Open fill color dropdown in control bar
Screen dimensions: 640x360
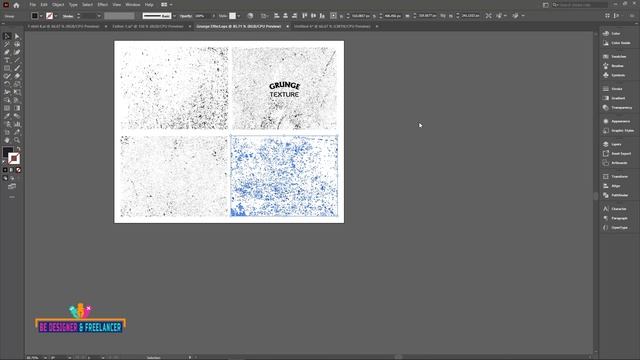pyautogui.click(x=41, y=16)
